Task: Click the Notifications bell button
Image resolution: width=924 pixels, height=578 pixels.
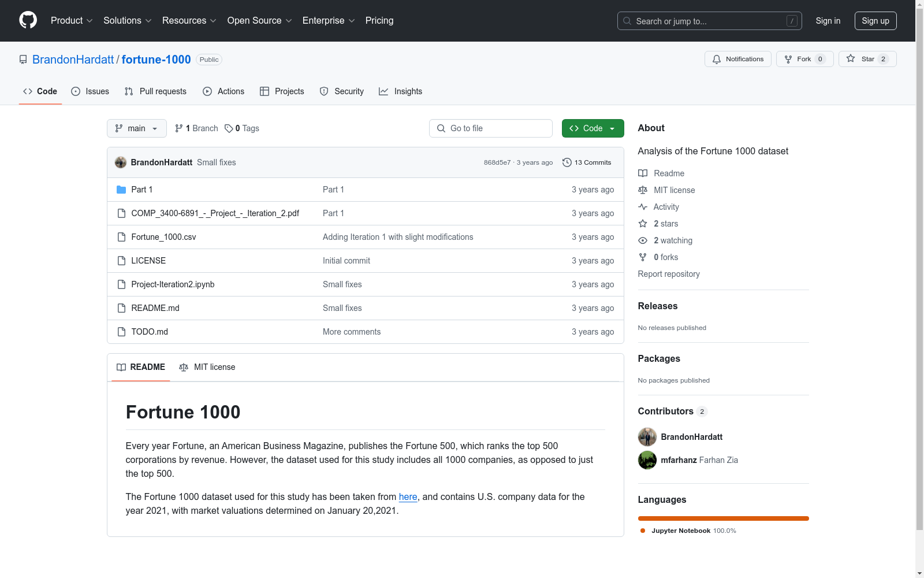Action: pos(738,59)
